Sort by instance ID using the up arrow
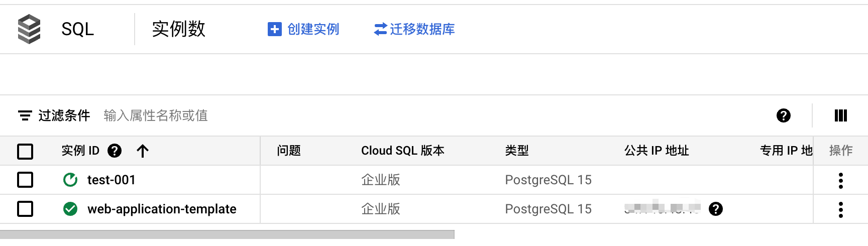This screenshot has width=868, height=246. pyautogui.click(x=143, y=151)
